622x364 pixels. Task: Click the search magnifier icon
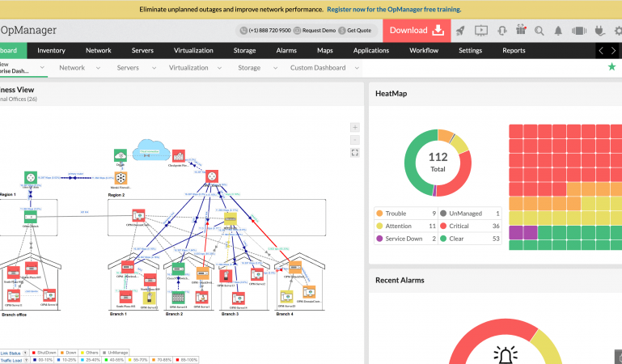pyautogui.click(x=539, y=31)
